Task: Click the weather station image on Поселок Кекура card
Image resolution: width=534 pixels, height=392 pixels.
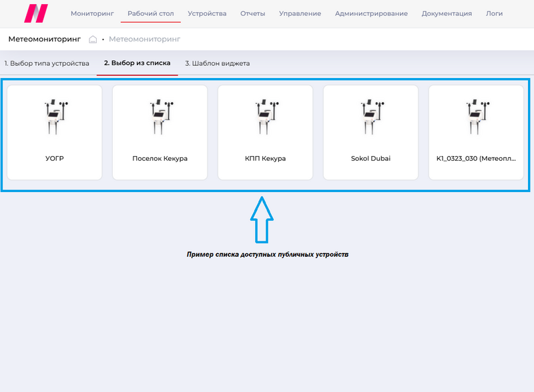Action: tap(160, 117)
